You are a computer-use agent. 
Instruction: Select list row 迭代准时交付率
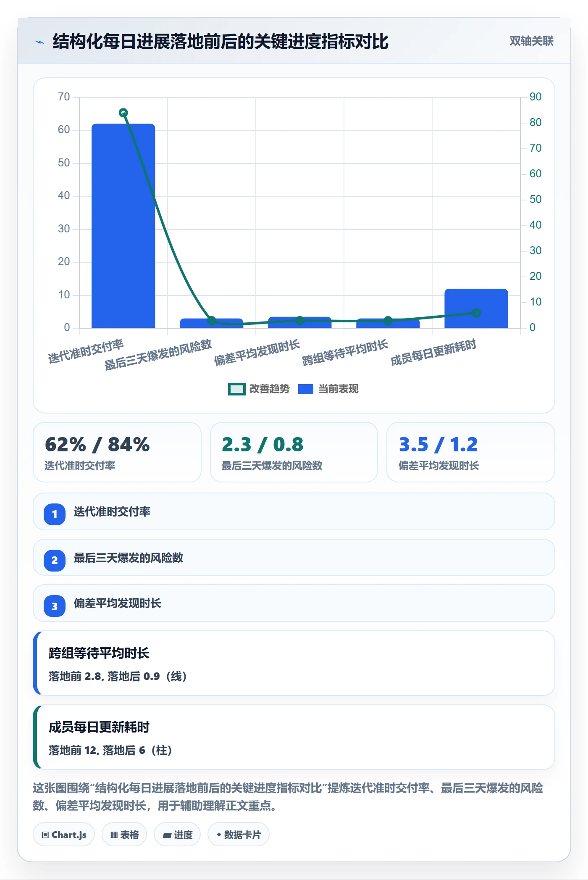(x=294, y=511)
